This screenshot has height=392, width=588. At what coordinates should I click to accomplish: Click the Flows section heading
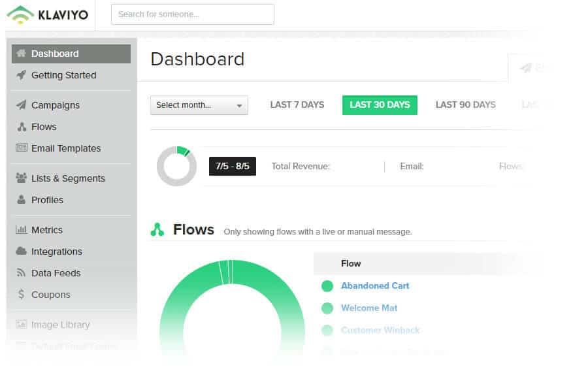[193, 229]
